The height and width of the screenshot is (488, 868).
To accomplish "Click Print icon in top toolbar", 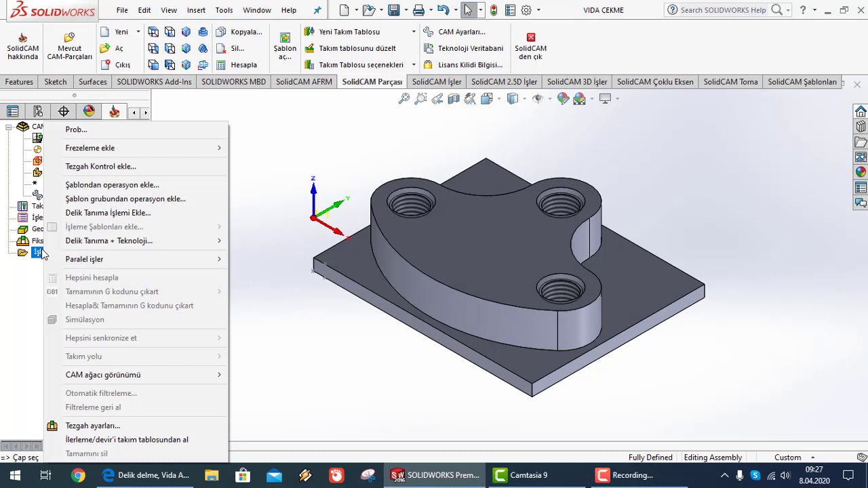I will point(418,10).
